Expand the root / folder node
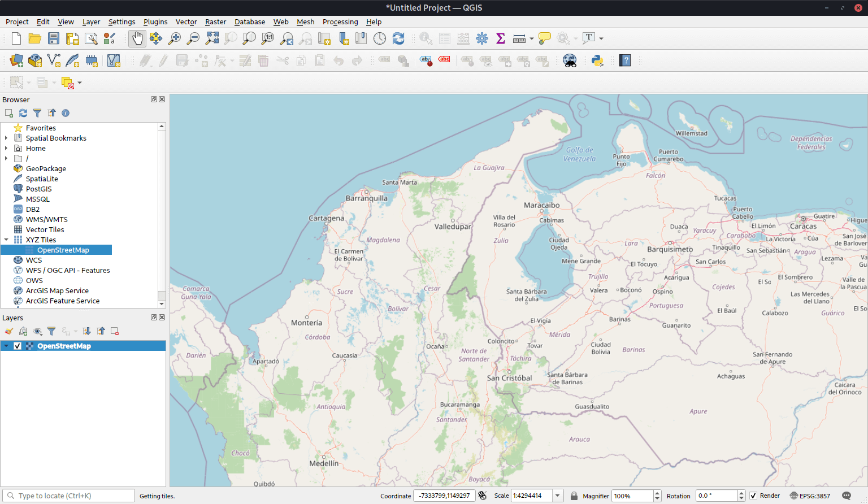 6,158
